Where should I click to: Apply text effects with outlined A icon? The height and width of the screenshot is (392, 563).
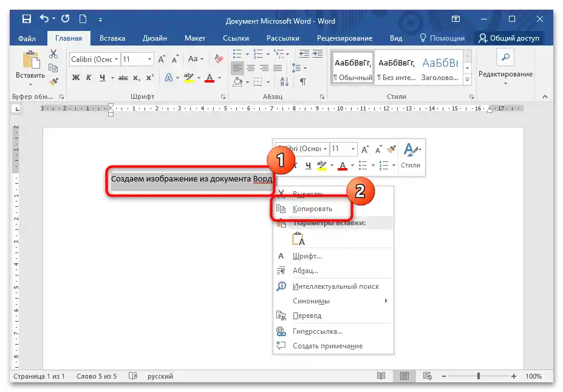point(168,78)
